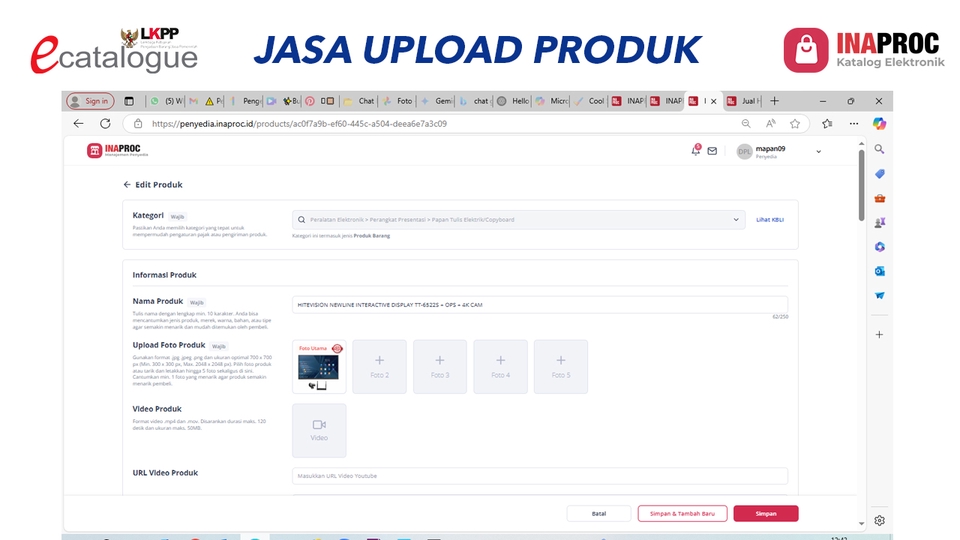Open sidebar Drop paper-plane icon
This screenshot has width=960, height=540.
(879, 295)
